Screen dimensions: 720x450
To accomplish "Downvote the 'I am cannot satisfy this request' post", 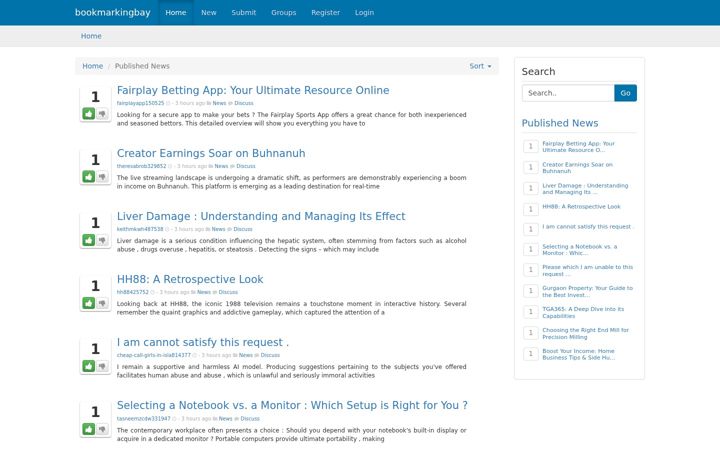I will [x=102, y=366].
